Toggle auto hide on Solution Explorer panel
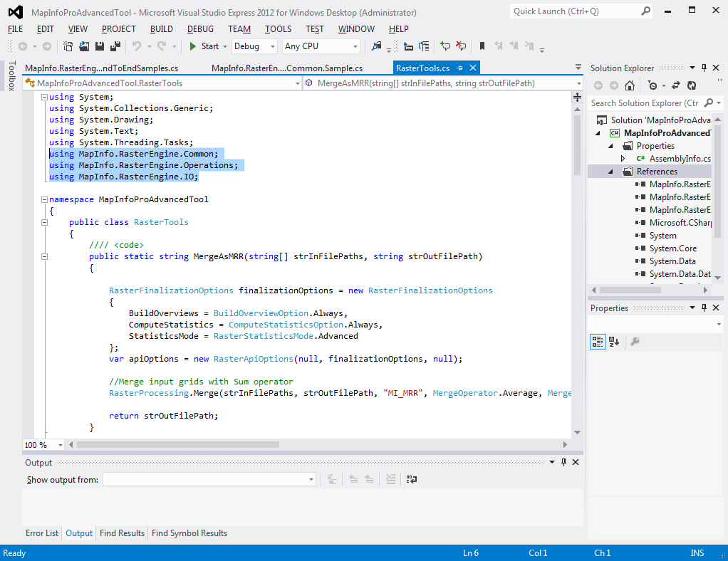Screen dimensions: 728x561 tap(704, 68)
